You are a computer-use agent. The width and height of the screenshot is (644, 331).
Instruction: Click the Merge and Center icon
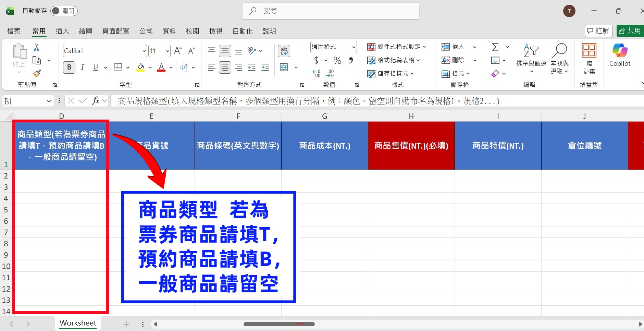tap(284, 67)
